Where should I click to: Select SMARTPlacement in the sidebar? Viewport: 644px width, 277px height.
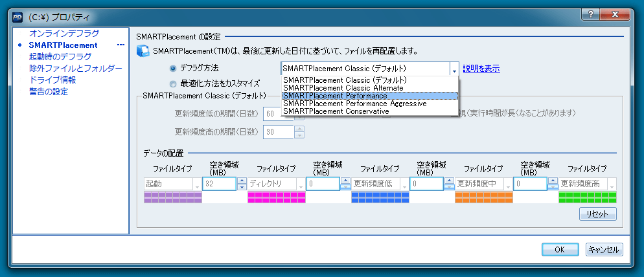[x=63, y=45]
